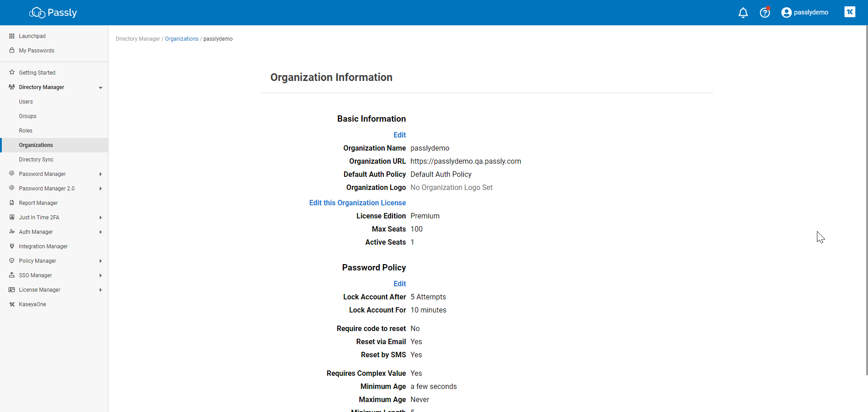Expand License Manager submenu arrow
868x412 pixels.
point(100,290)
